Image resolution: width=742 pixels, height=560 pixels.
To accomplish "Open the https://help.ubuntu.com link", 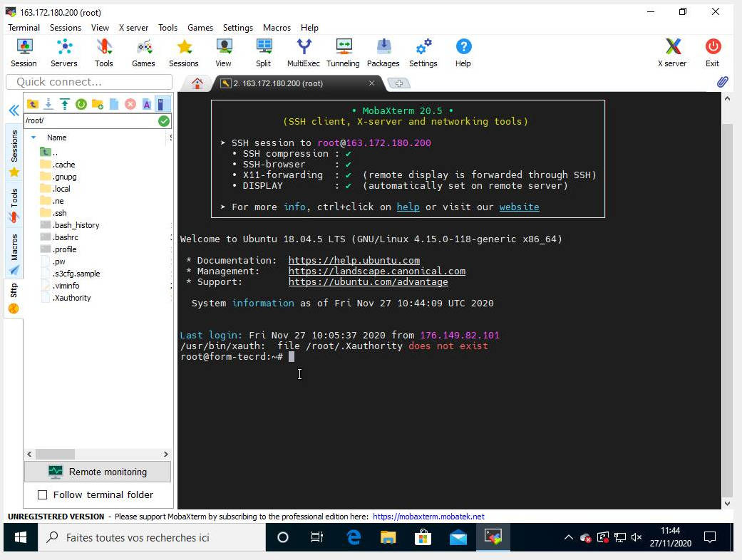I will [x=354, y=260].
